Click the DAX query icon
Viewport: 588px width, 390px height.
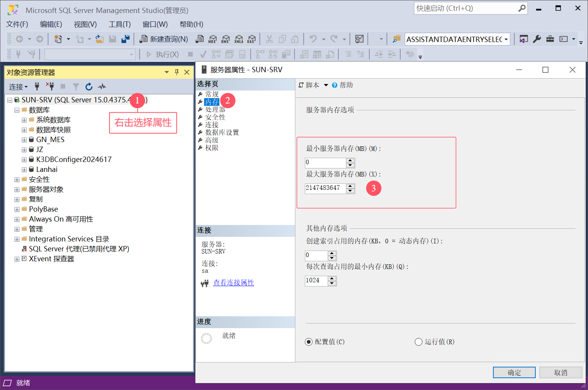point(251,39)
